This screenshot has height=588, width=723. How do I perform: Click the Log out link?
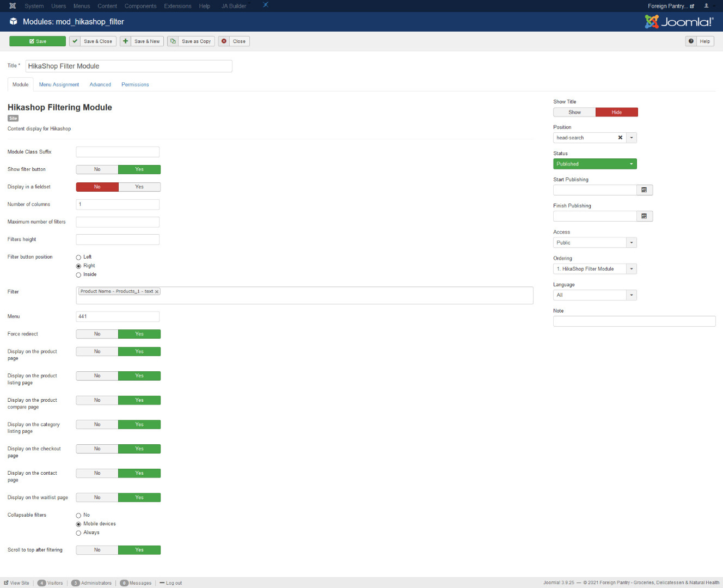(174, 583)
